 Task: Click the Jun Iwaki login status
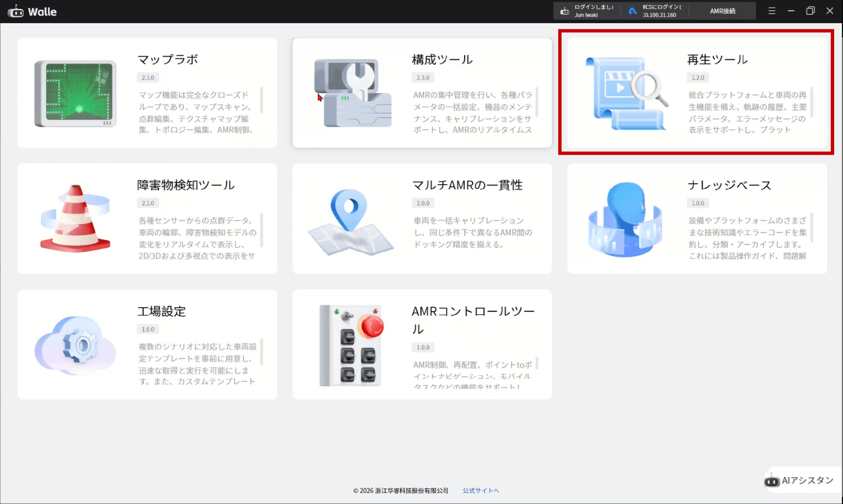pyautogui.click(x=587, y=11)
